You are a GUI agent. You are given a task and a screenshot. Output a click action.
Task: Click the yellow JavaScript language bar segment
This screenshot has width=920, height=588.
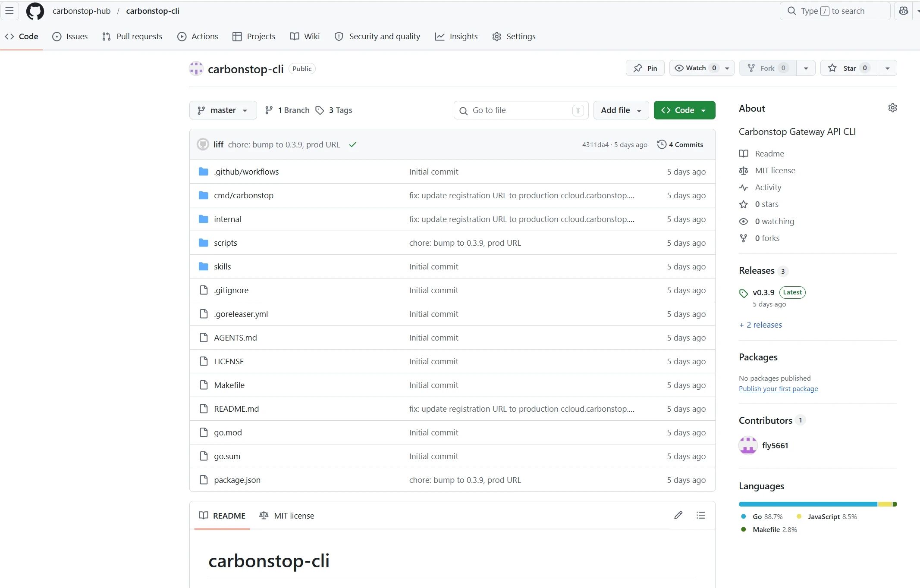click(x=885, y=504)
